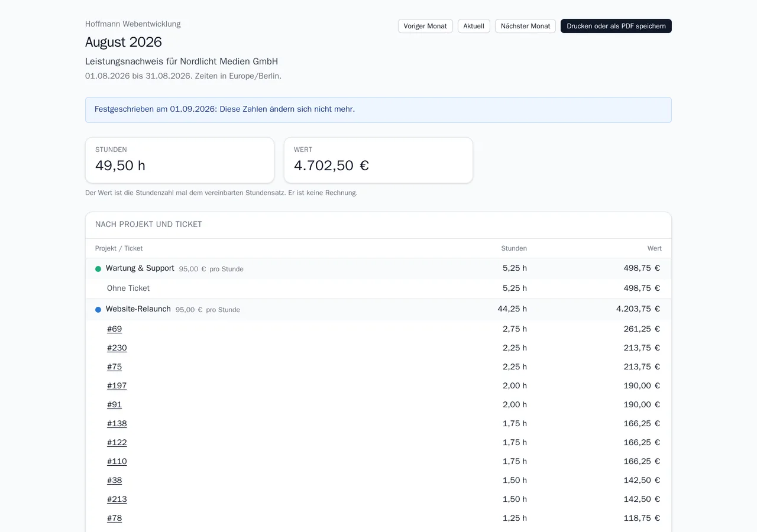
Task: Click the blue Website-Relaunch project dot
Action: coord(98,310)
